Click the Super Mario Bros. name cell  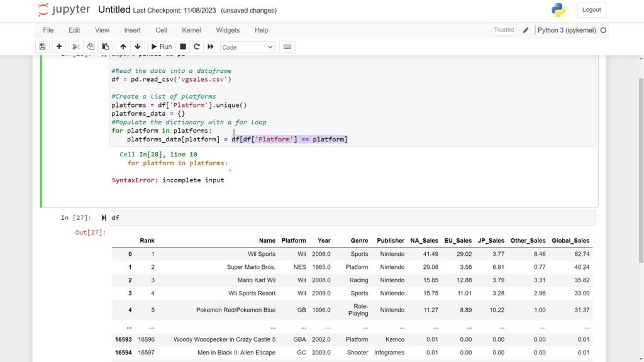coord(251,267)
